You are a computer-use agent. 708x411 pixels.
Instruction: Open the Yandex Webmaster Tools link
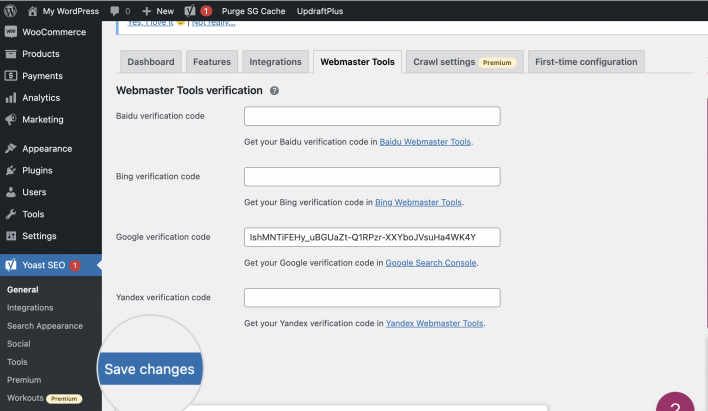(x=434, y=323)
